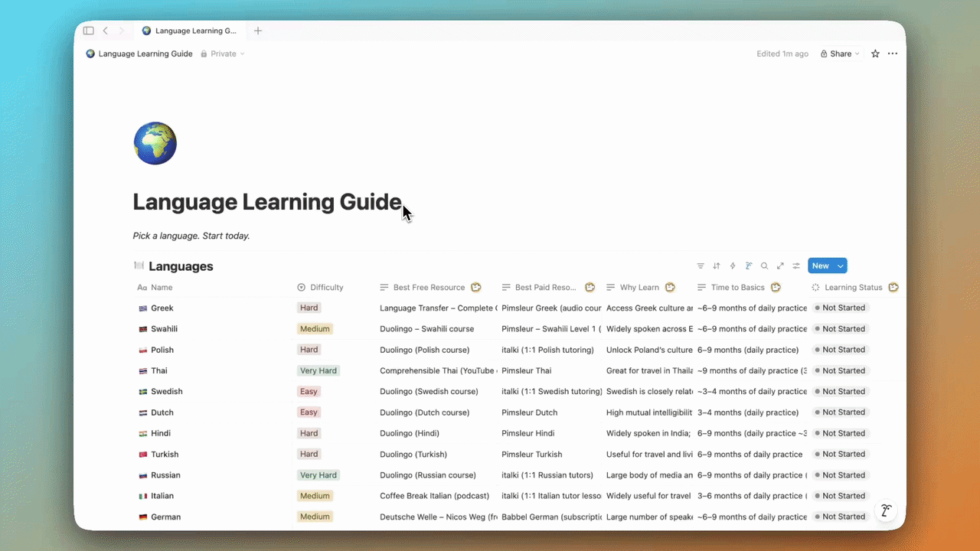Click cell 'Coffee Break Italian (podcast)'
Screen dimensions: 980x551
point(436,496)
